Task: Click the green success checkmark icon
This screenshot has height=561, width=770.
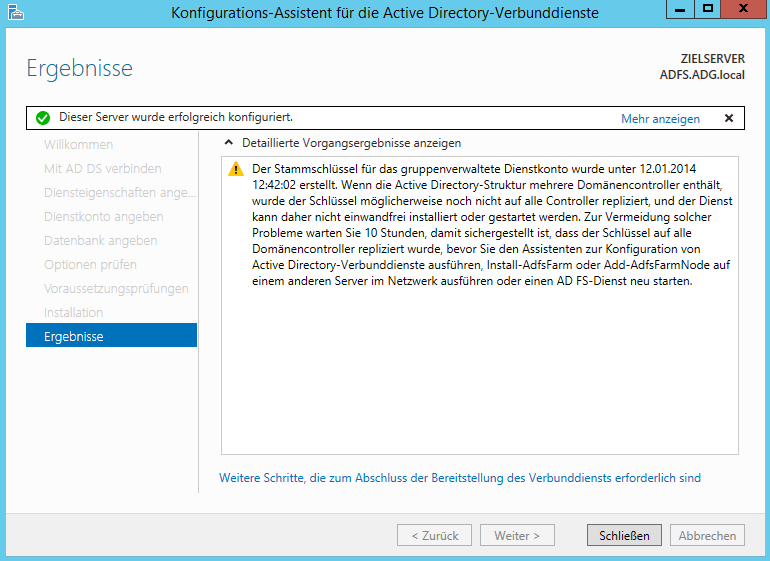Action: pos(42,118)
